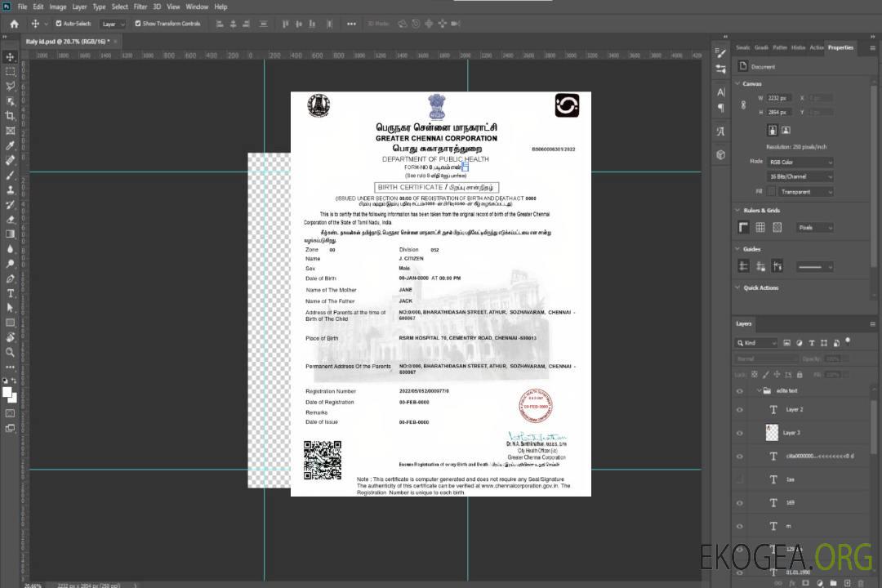Screen dimensions: 882x588
Task: Open the Kind layer filter dropdown
Action: click(756, 343)
